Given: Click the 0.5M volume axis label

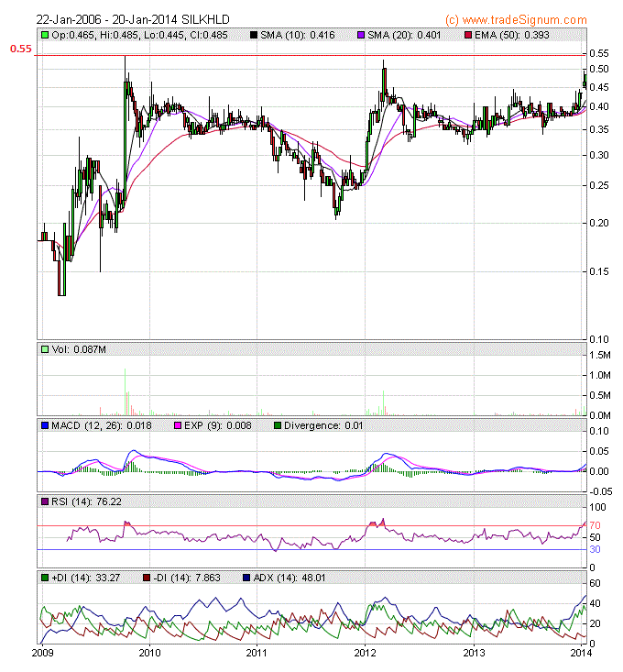Looking at the screenshot, I should tap(600, 395).
